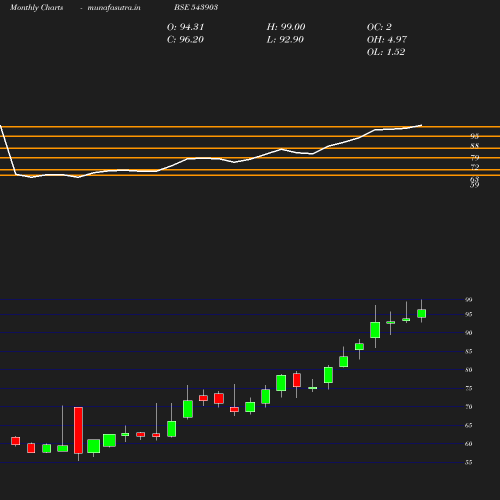Click the low value 'L: 92.90'

coord(285,40)
